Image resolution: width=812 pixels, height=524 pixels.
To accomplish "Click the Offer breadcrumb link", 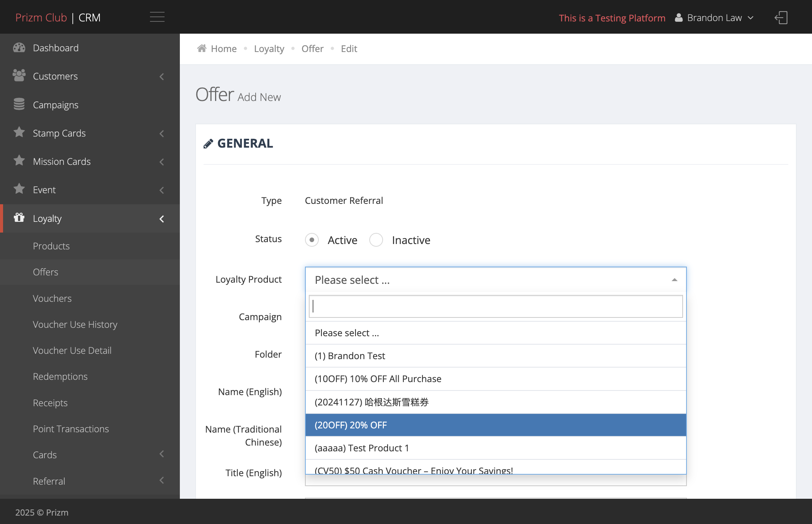I will (312, 49).
